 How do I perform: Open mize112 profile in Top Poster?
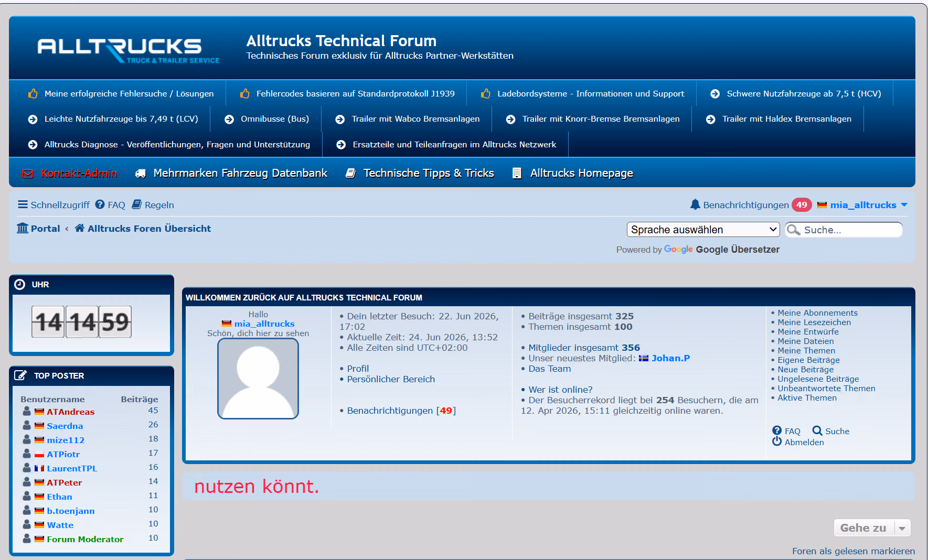click(66, 440)
